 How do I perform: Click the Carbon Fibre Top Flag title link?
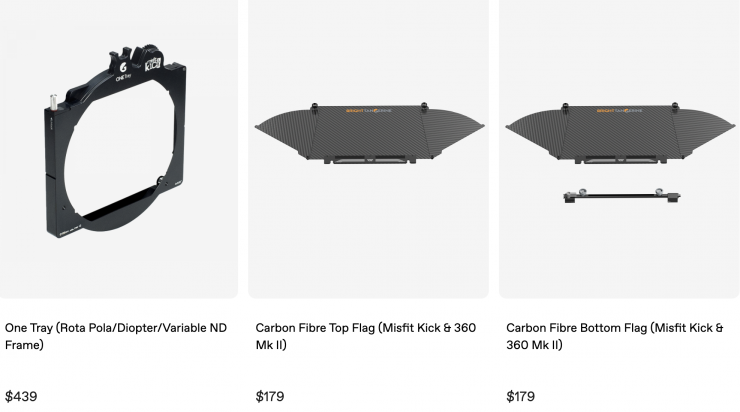point(365,336)
